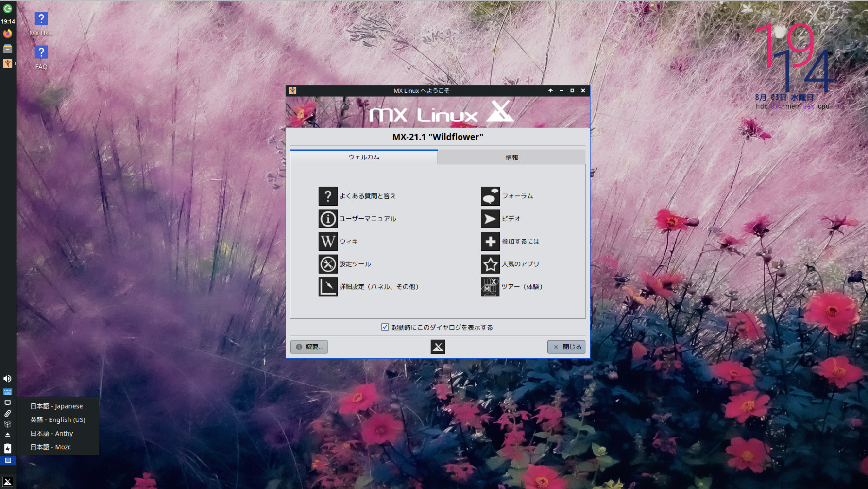Open the ウィキ W icon

pos(328,242)
